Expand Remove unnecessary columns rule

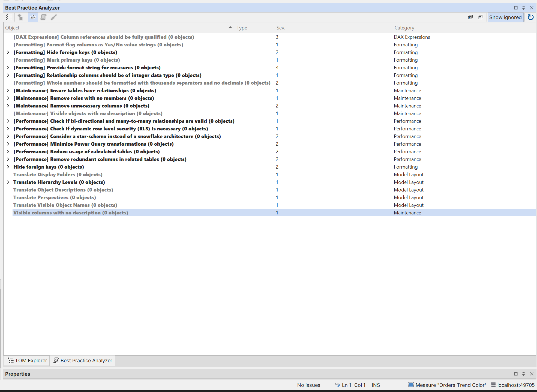pos(8,106)
